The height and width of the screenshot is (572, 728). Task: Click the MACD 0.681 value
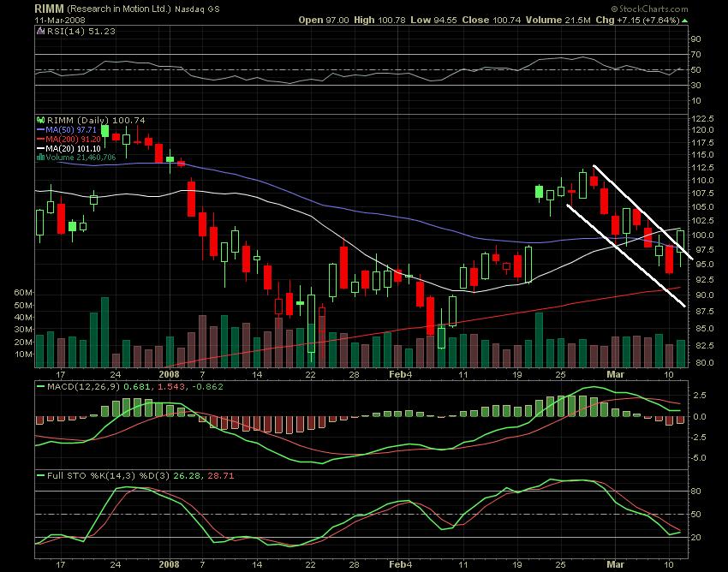pyautogui.click(x=137, y=386)
